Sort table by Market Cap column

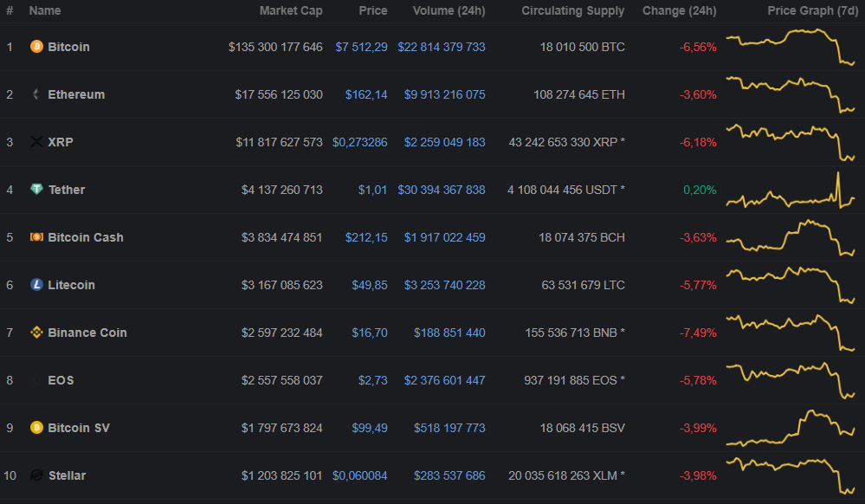[291, 11]
